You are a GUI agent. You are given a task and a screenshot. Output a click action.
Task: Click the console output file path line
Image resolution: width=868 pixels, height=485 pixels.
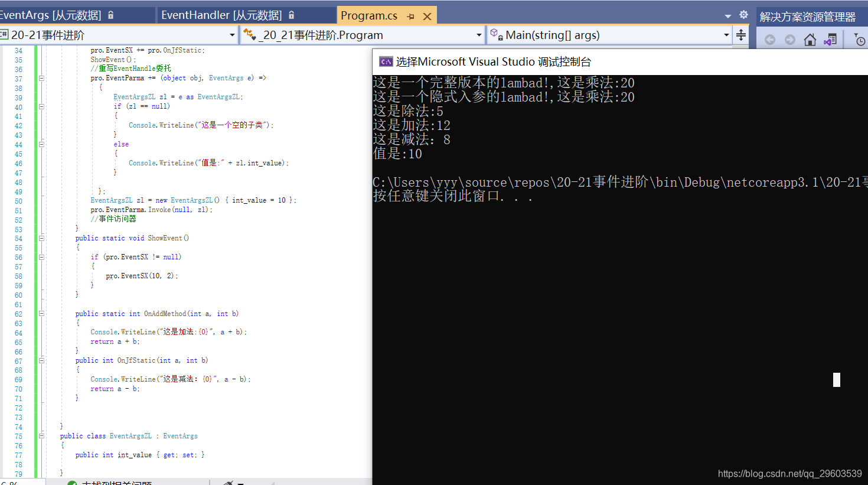tap(620, 182)
